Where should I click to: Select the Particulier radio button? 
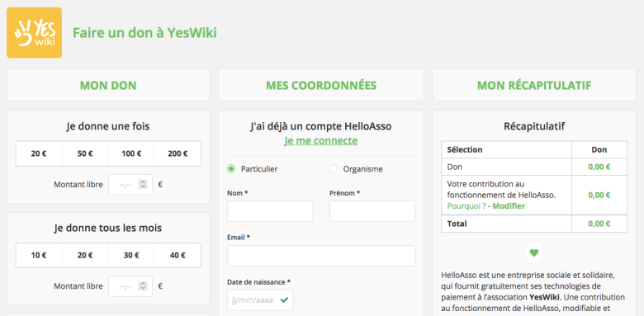[x=231, y=168]
